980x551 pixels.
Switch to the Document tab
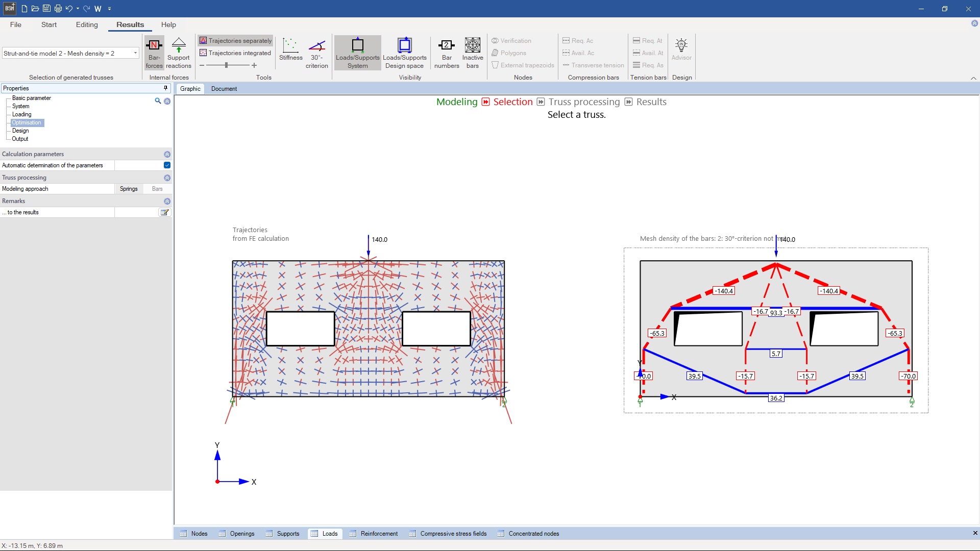coord(224,88)
